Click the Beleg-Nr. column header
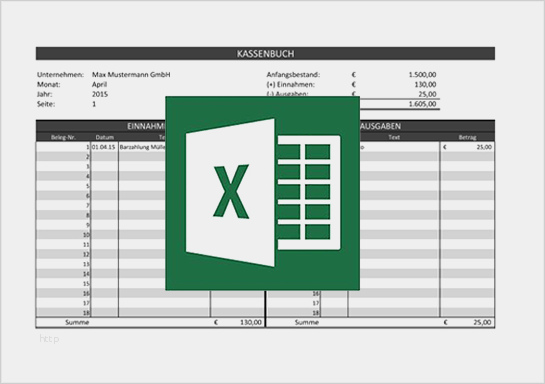545x384 pixels. pyautogui.click(x=63, y=137)
